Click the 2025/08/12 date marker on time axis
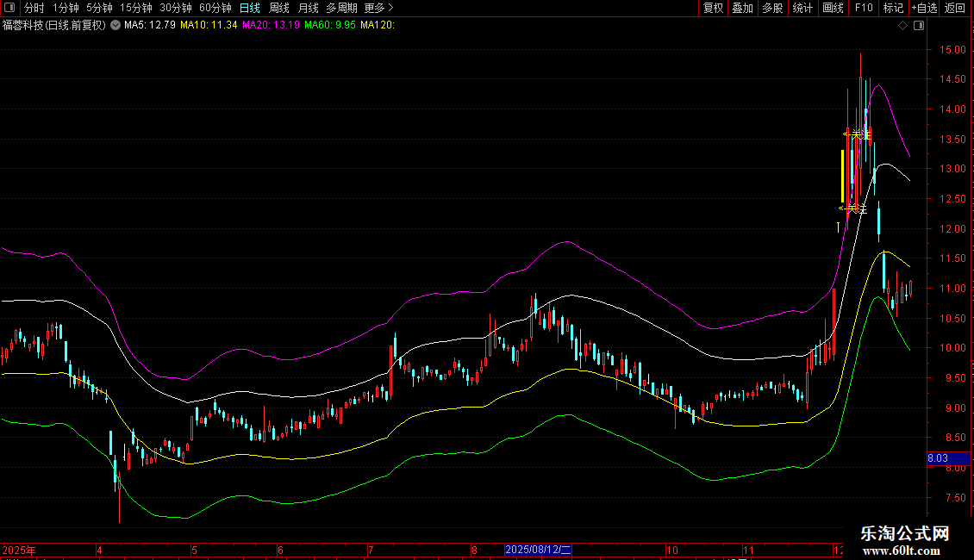This screenshot has width=974, height=560. coord(538,549)
